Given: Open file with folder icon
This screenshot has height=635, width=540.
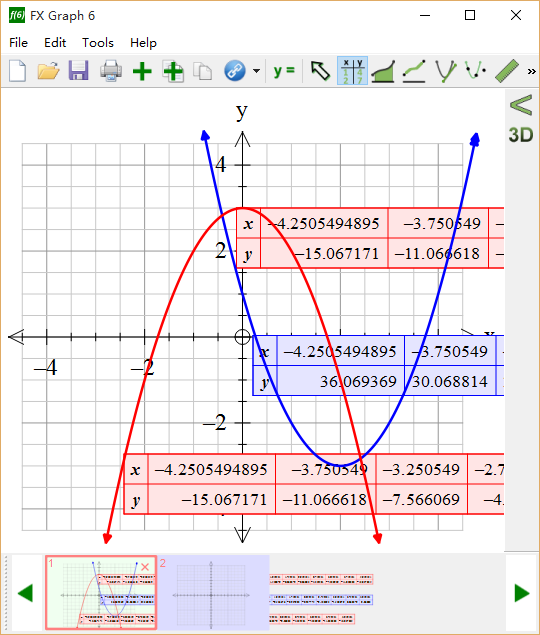Looking at the screenshot, I should point(48,71).
